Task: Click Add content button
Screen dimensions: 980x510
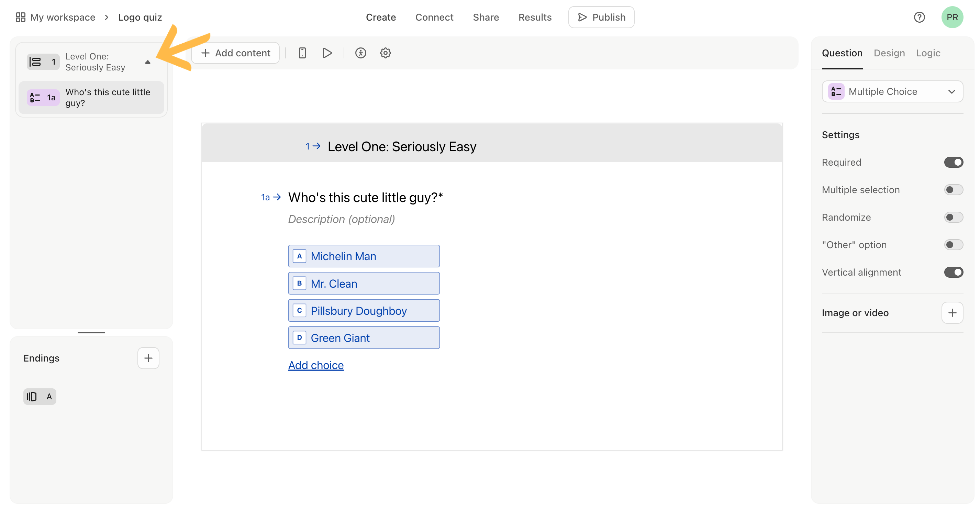Action: 235,53
